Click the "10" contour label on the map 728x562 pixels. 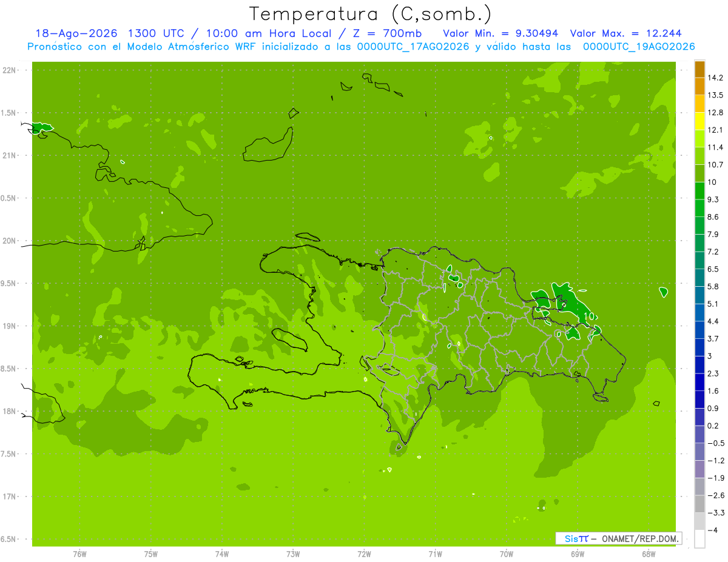[x=588, y=316]
